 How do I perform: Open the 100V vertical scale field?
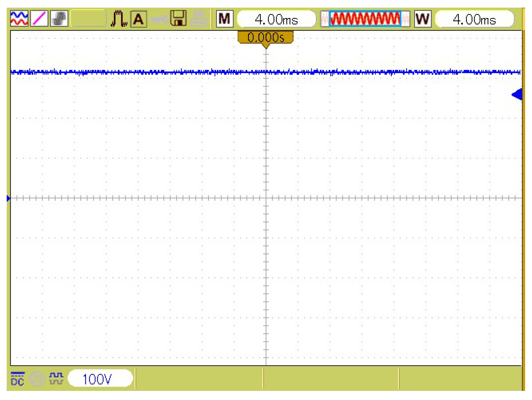[100, 379]
